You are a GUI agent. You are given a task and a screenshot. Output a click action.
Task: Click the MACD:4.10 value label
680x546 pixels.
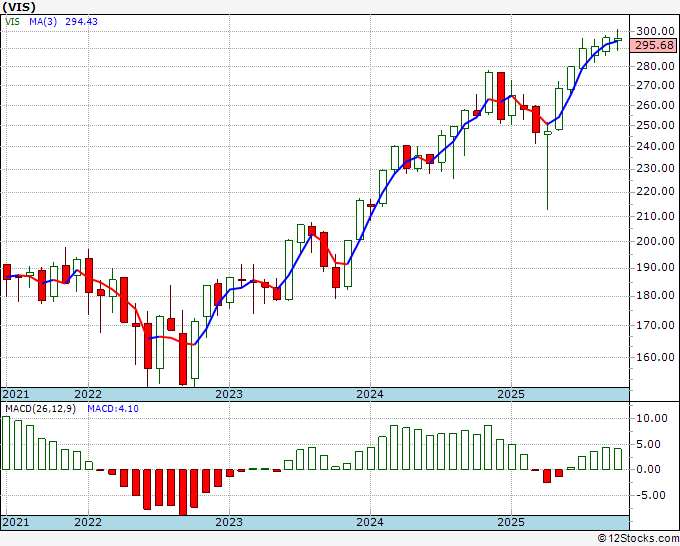pos(113,409)
